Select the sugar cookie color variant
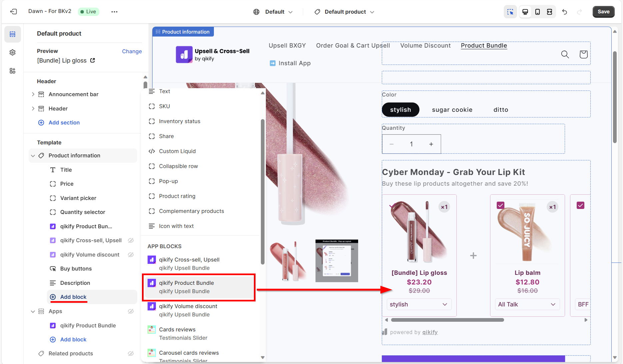 tap(452, 110)
